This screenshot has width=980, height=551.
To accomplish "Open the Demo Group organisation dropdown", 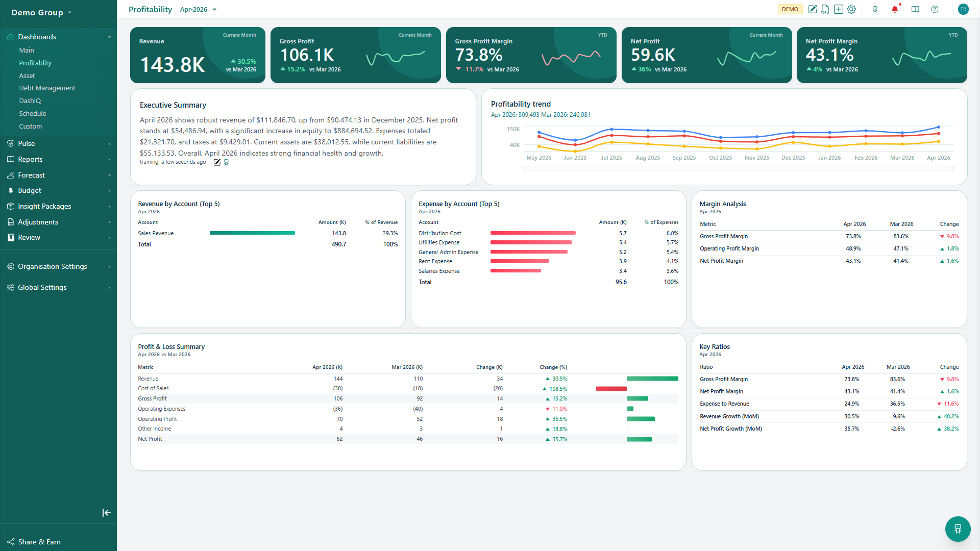I will [x=41, y=12].
